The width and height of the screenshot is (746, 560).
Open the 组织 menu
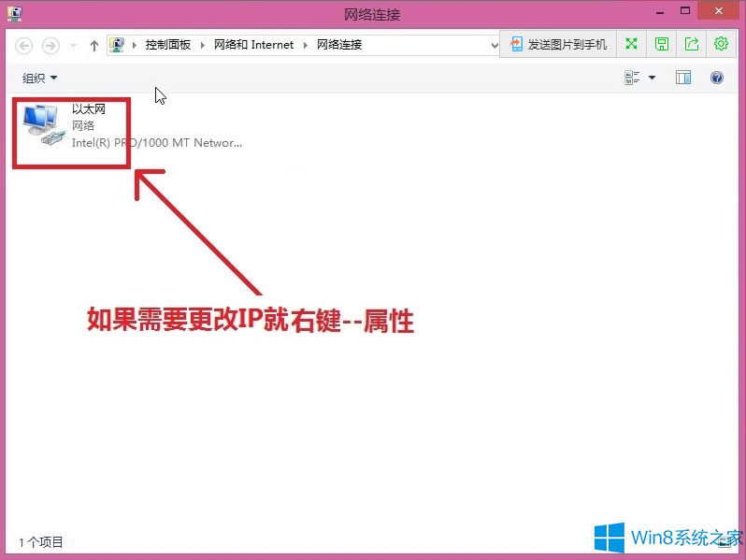[39, 78]
